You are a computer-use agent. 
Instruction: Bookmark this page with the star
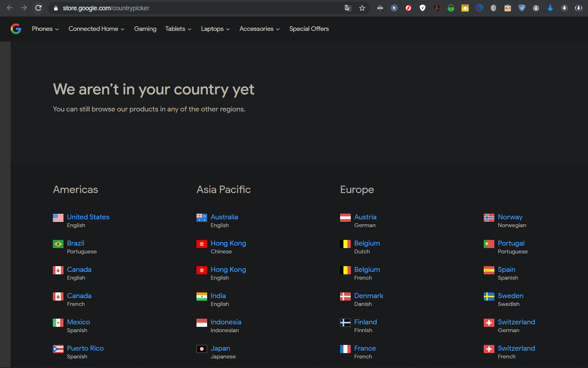click(x=362, y=8)
